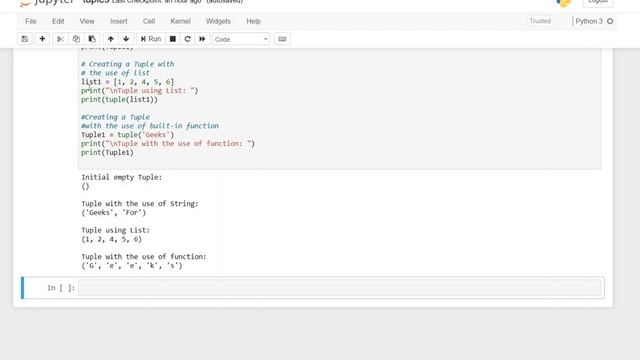Click the comment '#with the use of built-in function'
This screenshot has height=360, width=640.
pyautogui.click(x=150, y=126)
